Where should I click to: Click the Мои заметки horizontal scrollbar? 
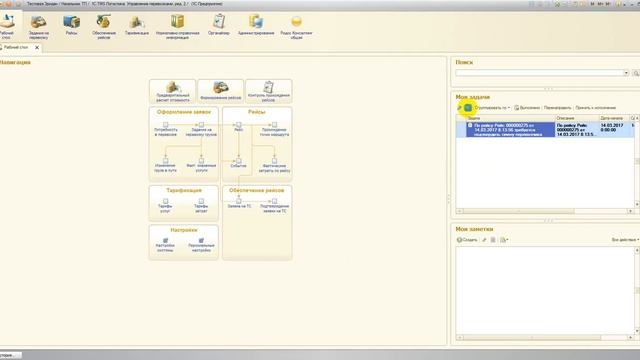click(x=531, y=338)
